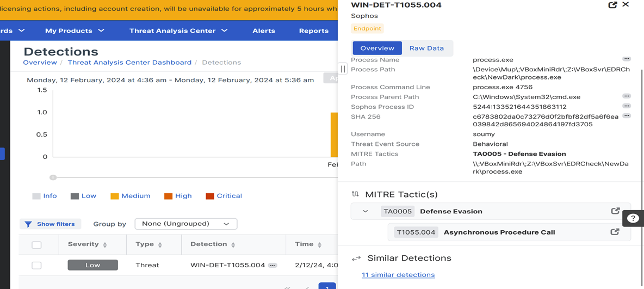Open ellipsis menu next to Sophos Process ID
This screenshot has height=289, width=644.
627,106
